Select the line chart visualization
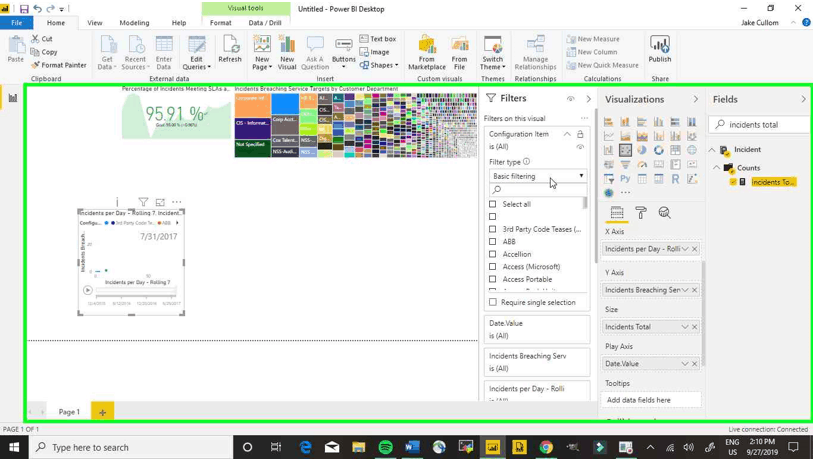 coord(608,136)
